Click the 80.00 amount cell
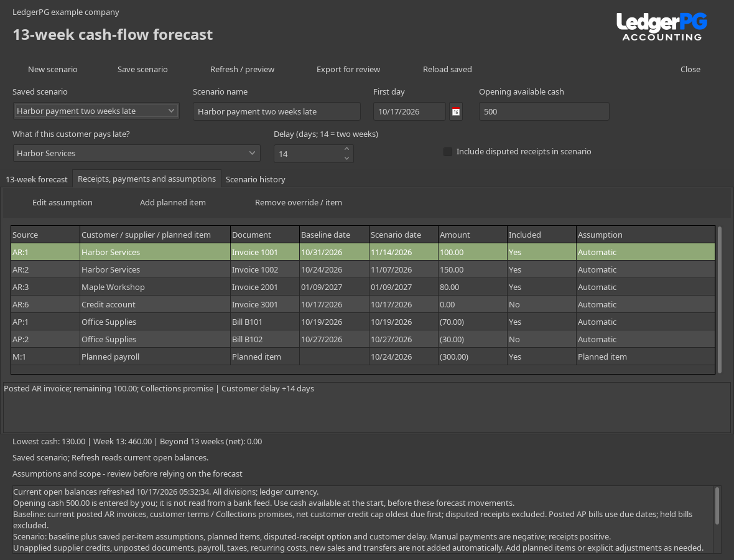This screenshot has height=560, width=734. [x=473, y=287]
